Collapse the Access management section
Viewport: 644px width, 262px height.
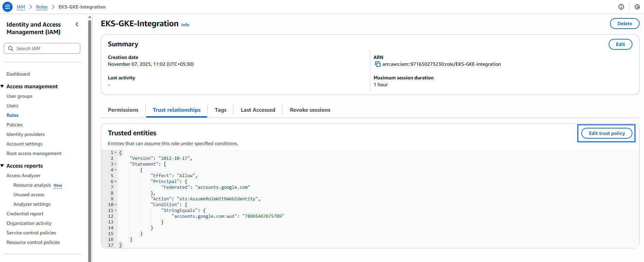point(2,87)
